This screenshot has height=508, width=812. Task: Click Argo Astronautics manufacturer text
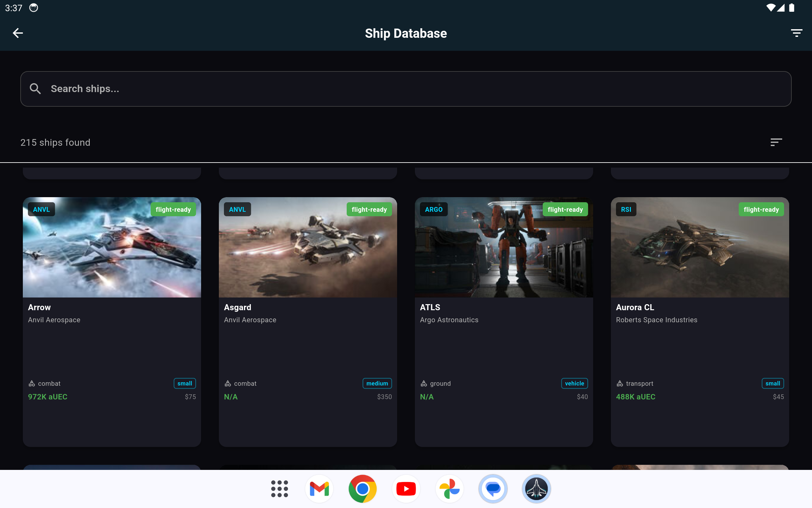click(449, 320)
